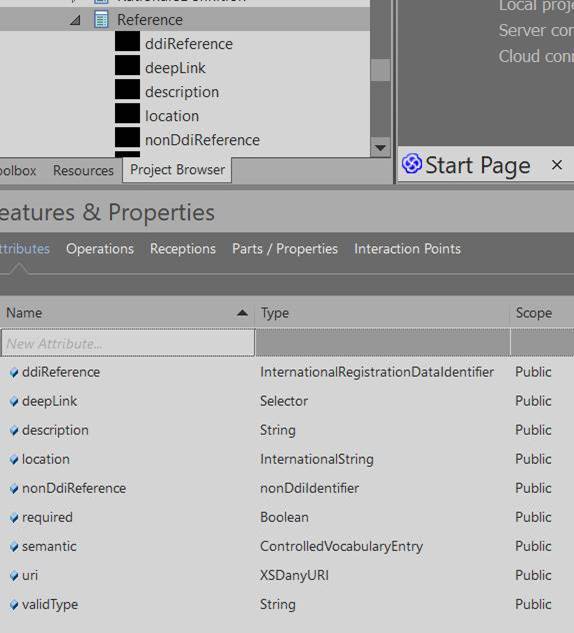Click the deepLink attribute icon in table

14,402
